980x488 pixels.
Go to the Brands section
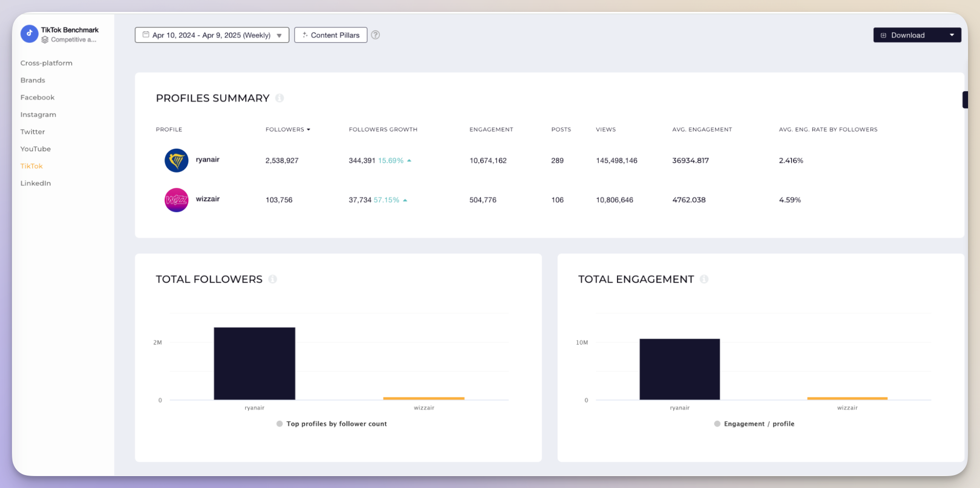coord(33,80)
